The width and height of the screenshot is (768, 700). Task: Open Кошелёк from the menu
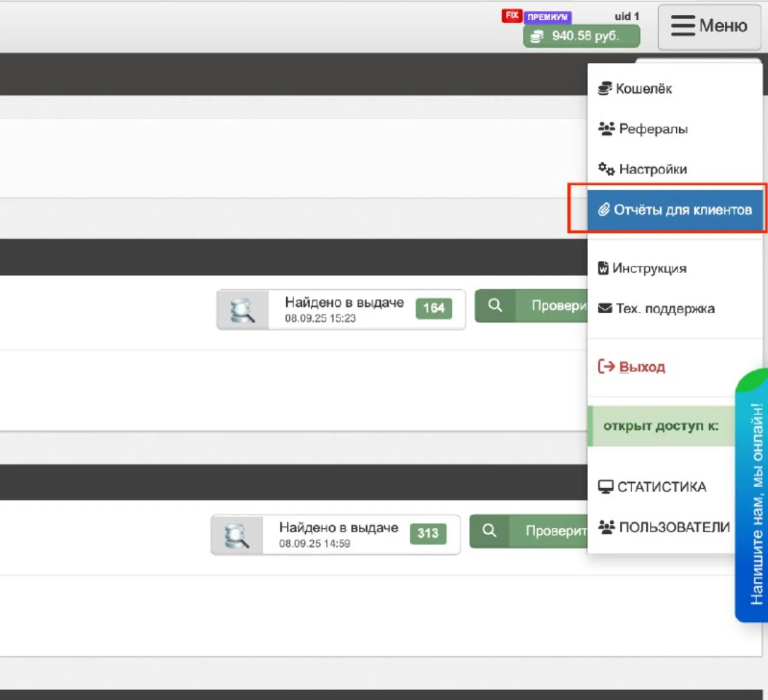click(675, 89)
